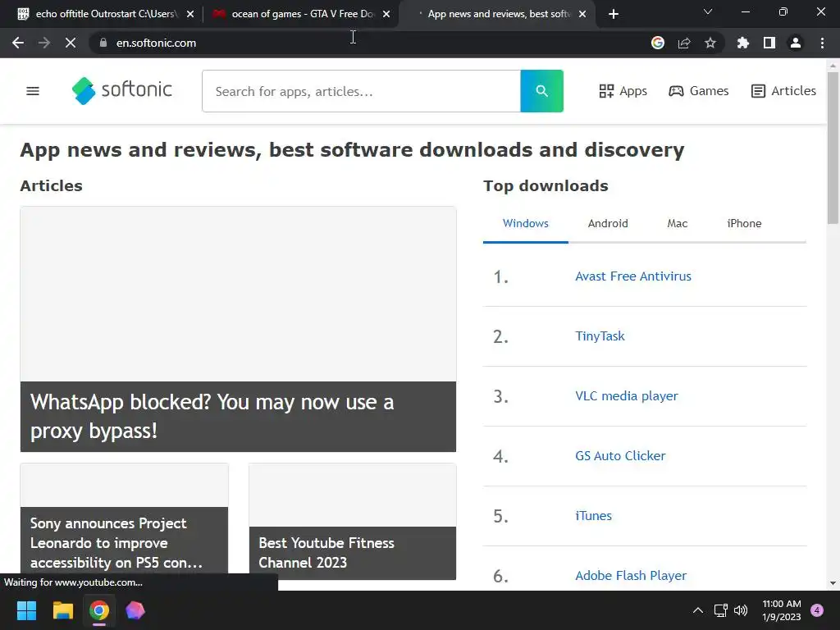Open the volume tray icon
This screenshot has width=840, height=630.
click(x=741, y=610)
